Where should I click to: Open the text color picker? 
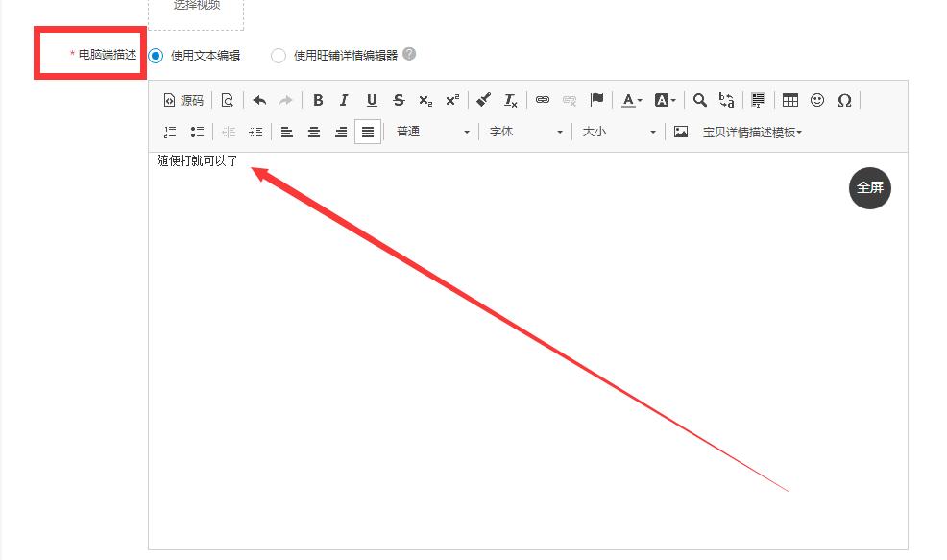[x=632, y=100]
